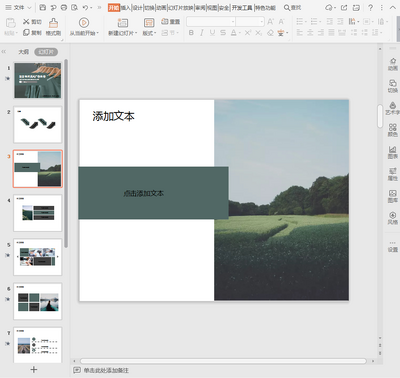Open Print Preview from quick access bar

[x=75, y=7]
